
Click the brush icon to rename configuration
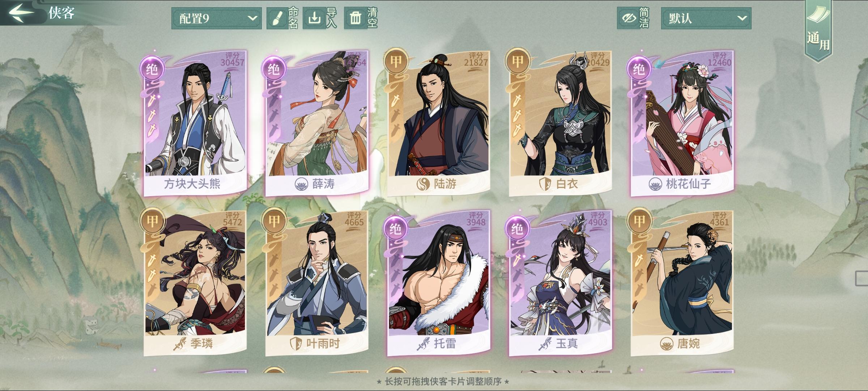pyautogui.click(x=277, y=18)
